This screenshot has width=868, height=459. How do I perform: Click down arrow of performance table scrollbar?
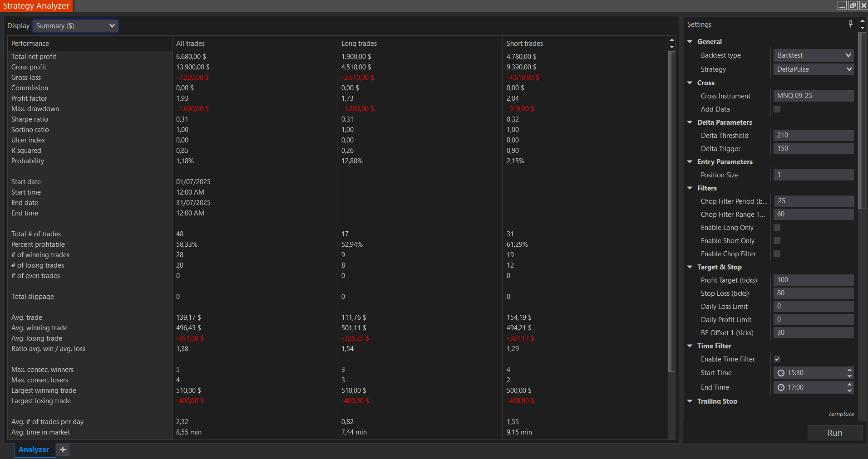671,47
